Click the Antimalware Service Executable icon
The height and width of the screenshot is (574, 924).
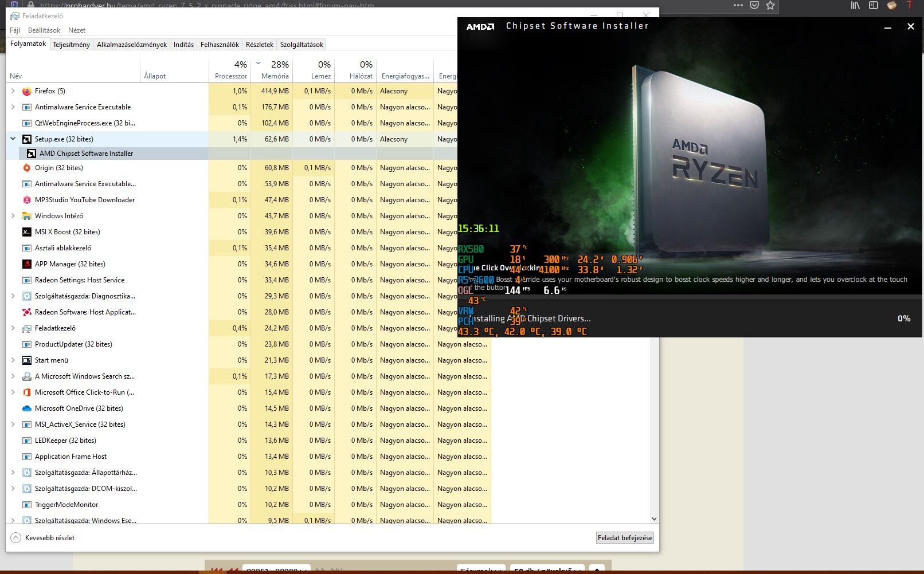[26, 107]
